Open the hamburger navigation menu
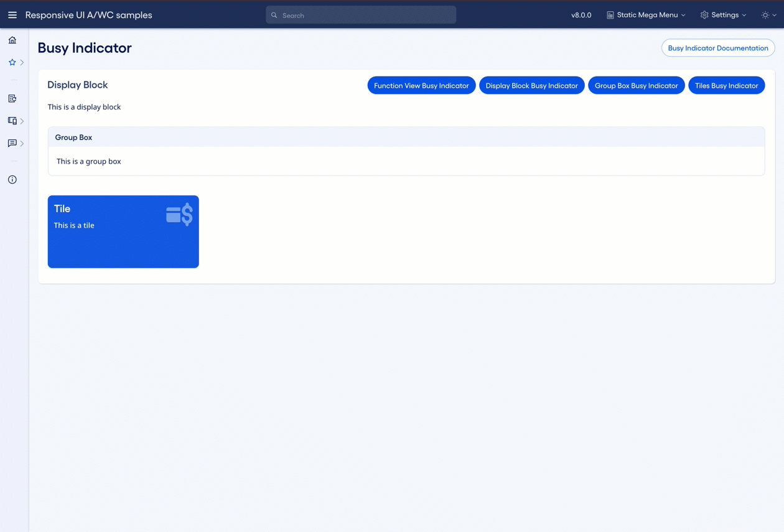The image size is (784, 532). 12,15
